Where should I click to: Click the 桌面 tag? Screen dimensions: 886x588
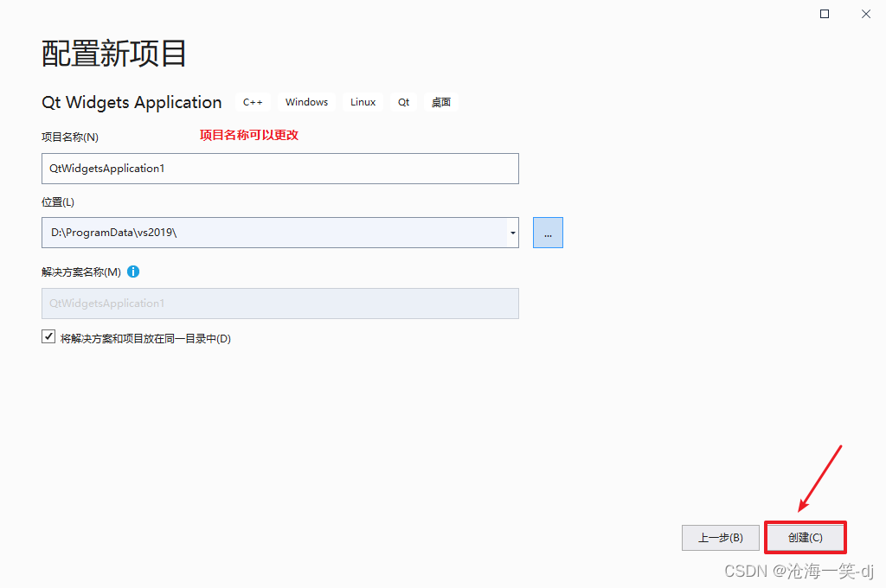(440, 102)
